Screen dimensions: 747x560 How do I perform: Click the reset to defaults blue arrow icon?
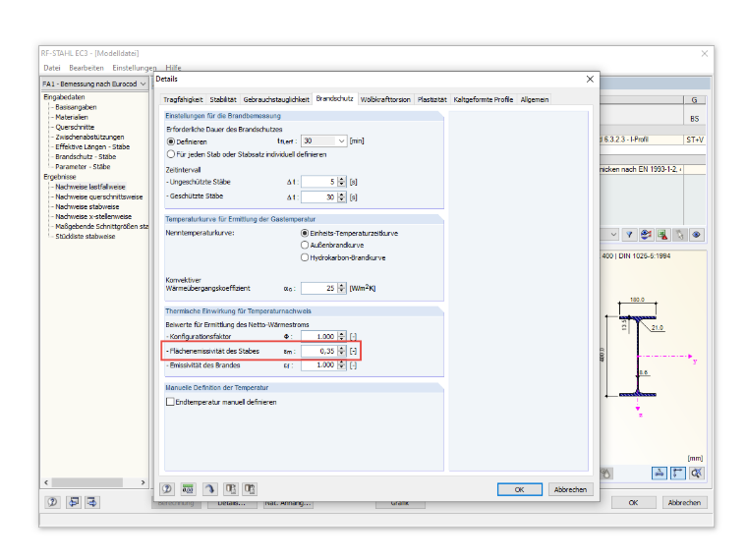209,489
